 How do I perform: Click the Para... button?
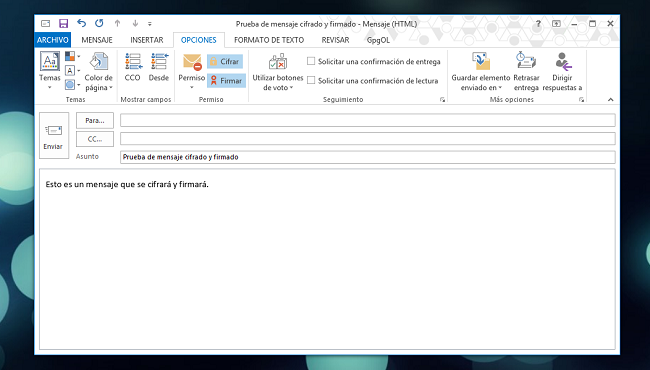click(x=95, y=121)
